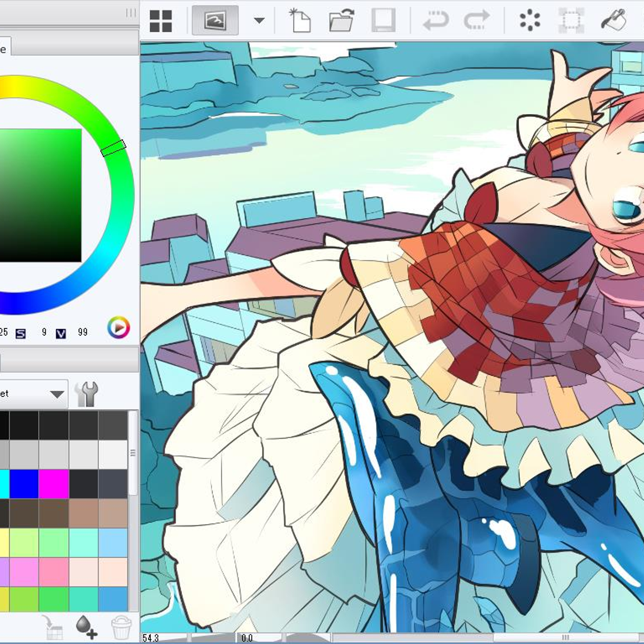The height and width of the screenshot is (644, 644).
Task: Select the magenta swatch
Action: pyautogui.click(x=54, y=484)
